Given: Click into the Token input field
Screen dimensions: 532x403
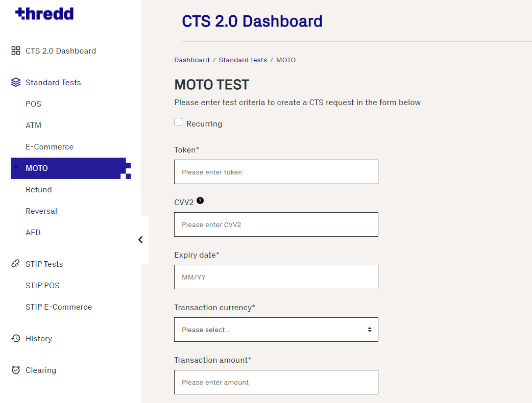Looking at the screenshot, I should click(276, 172).
